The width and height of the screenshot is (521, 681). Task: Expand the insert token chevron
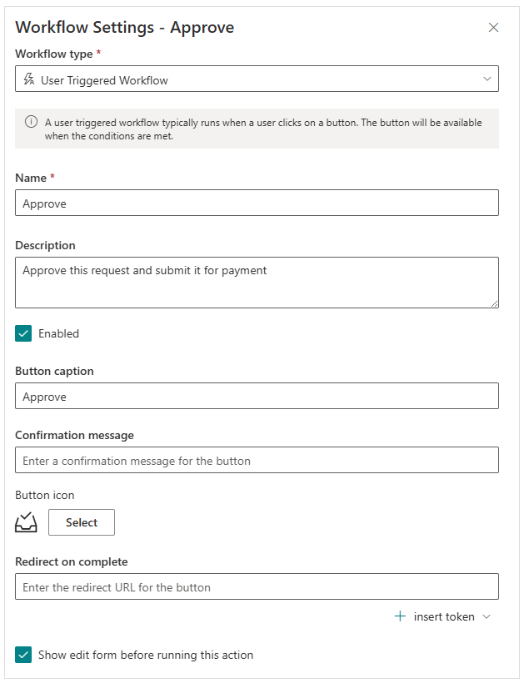pyautogui.click(x=487, y=616)
